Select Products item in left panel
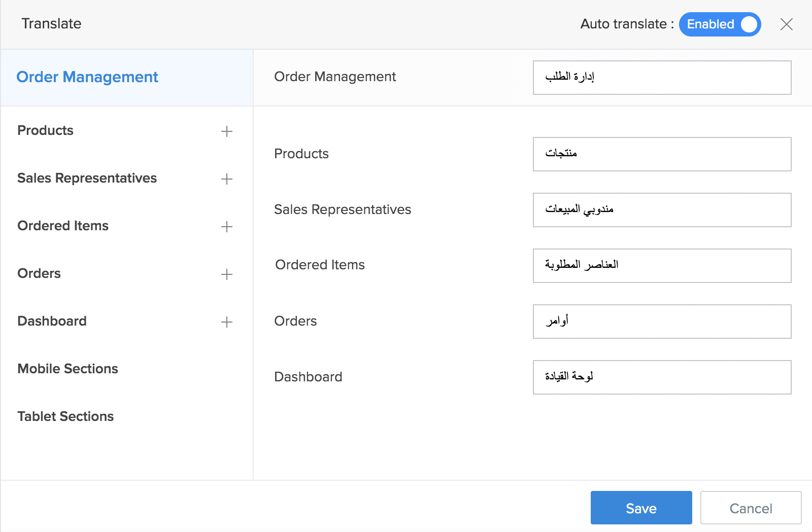Image resolution: width=812 pixels, height=532 pixels. 46,130
